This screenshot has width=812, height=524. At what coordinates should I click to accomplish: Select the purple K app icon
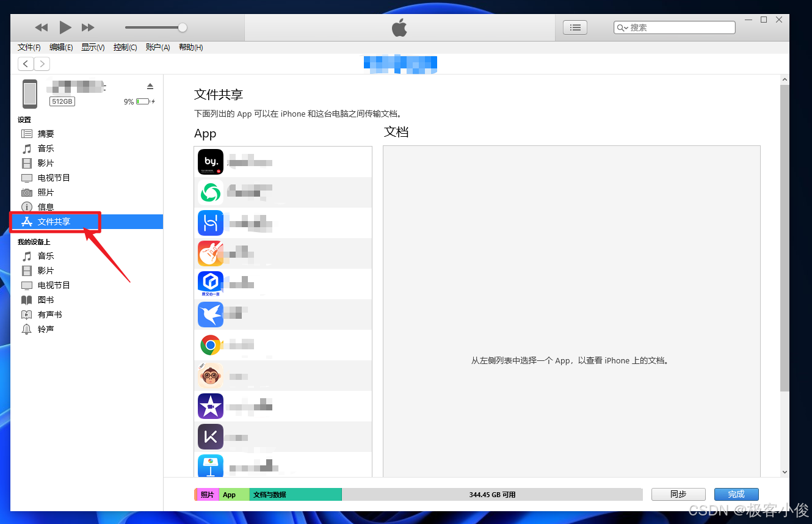[x=211, y=437]
